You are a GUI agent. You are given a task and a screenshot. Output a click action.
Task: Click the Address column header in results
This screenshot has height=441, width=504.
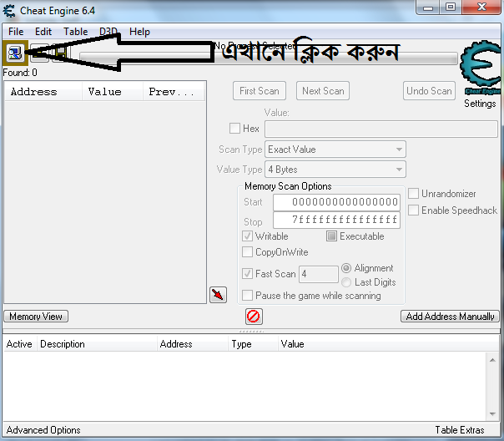[43, 92]
